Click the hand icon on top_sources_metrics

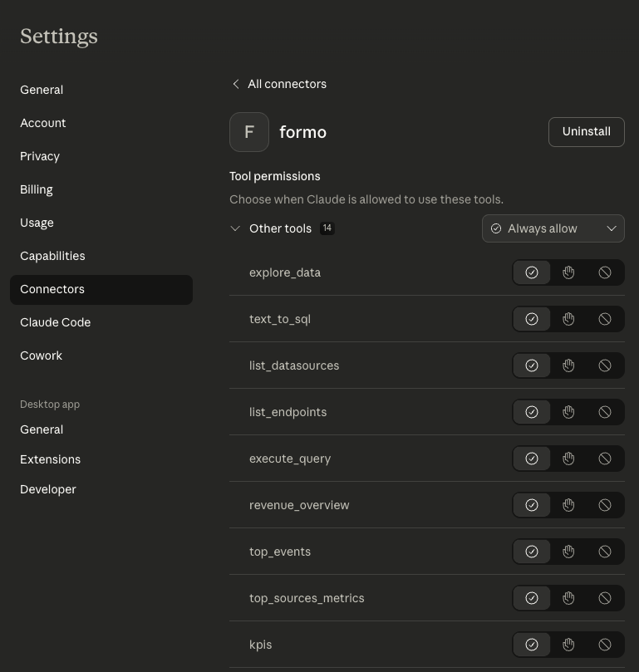[x=568, y=597]
